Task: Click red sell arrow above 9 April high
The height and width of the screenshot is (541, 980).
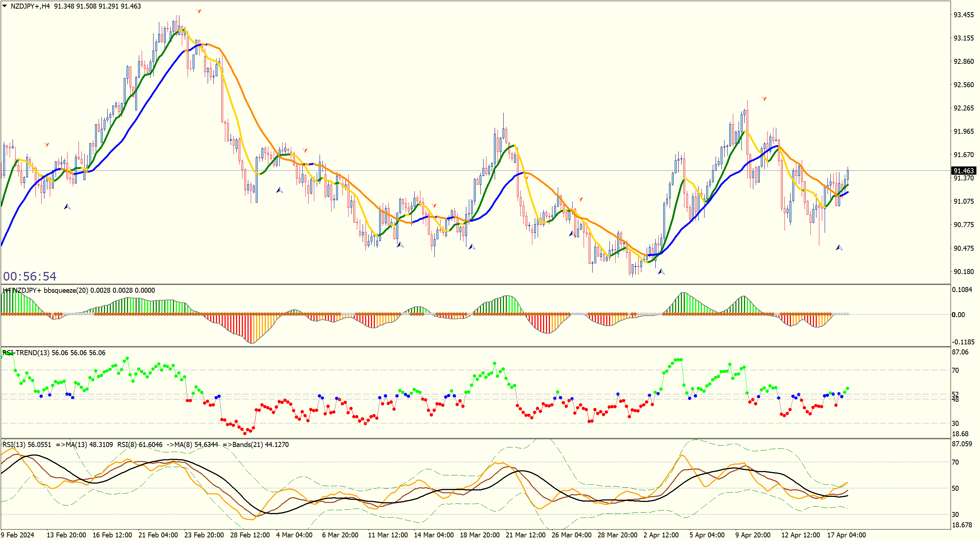Action: click(764, 99)
